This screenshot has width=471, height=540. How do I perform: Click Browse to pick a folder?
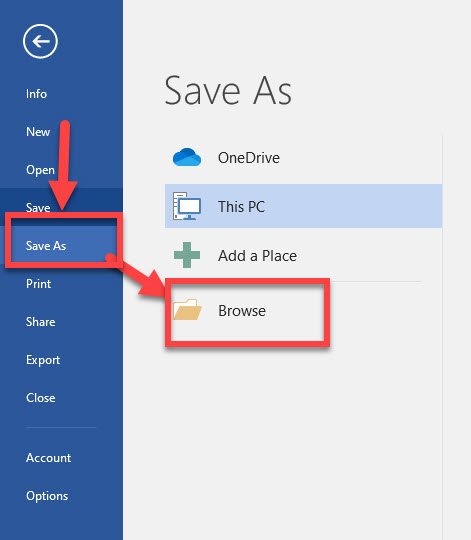click(242, 311)
